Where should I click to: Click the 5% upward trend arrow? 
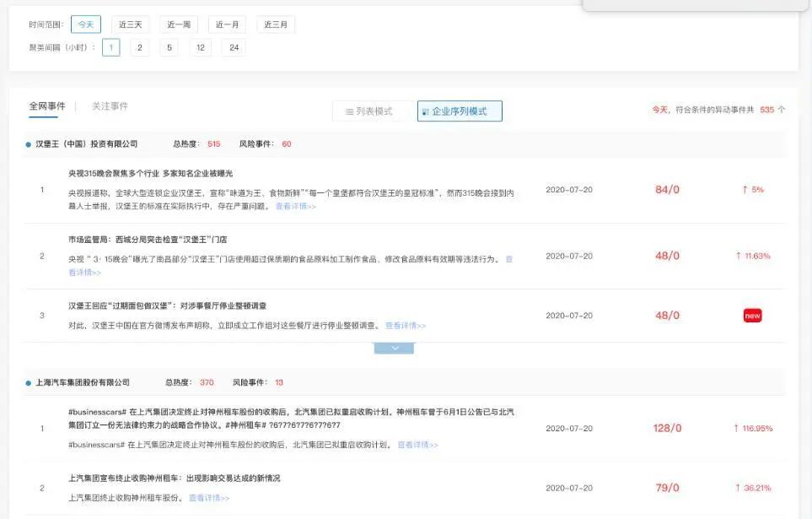pos(752,190)
